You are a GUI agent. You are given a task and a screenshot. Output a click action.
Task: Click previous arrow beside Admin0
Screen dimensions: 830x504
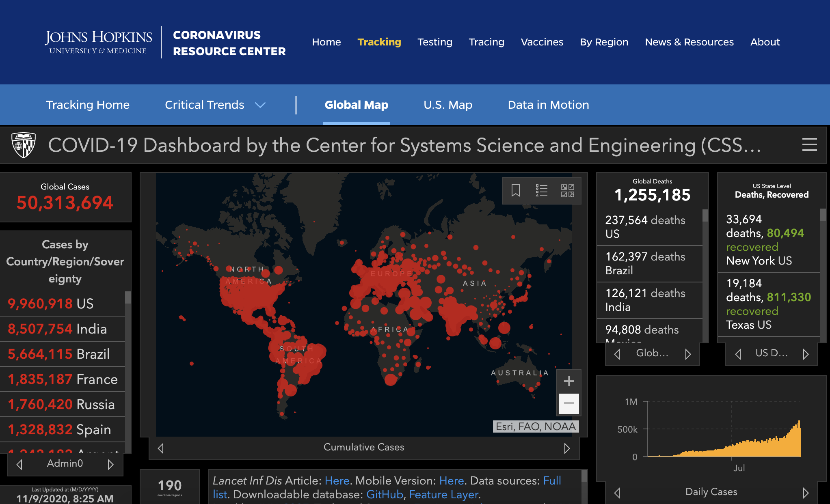[x=19, y=464]
